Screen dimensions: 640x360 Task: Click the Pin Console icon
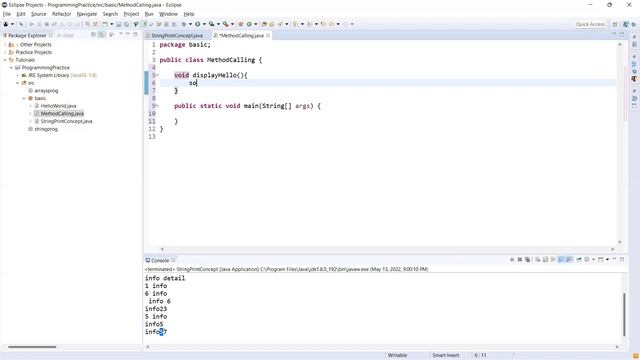(579, 259)
